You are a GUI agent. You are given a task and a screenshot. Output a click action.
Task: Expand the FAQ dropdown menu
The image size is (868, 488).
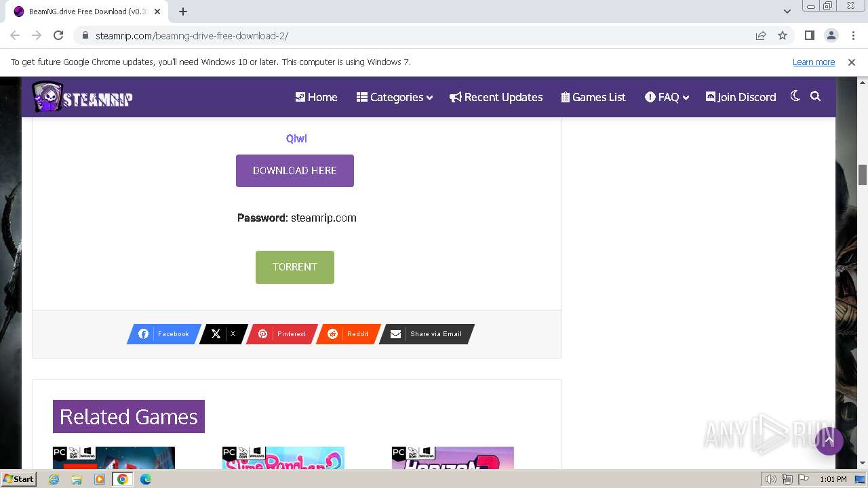coord(667,97)
